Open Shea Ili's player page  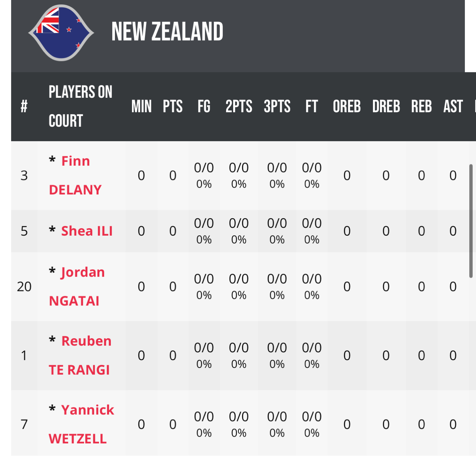click(87, 231)
